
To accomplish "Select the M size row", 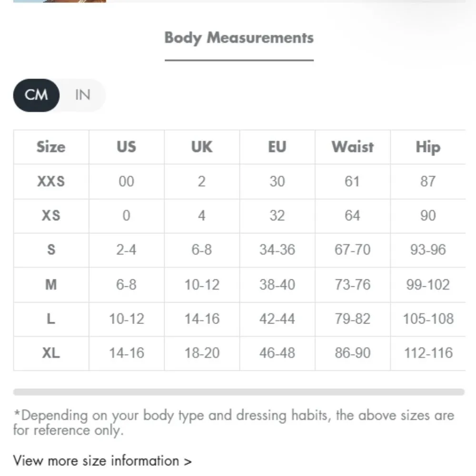I will (50, 285).
